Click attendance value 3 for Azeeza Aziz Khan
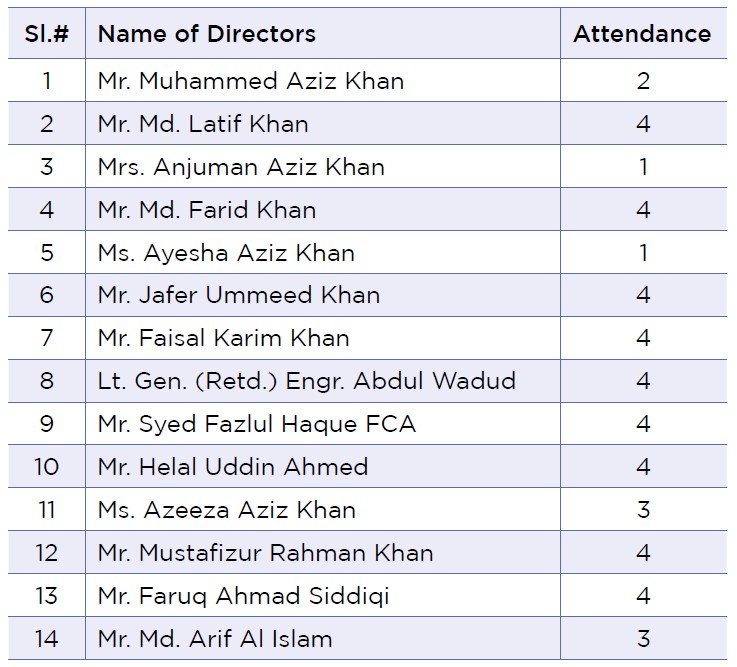The image size is (737, 667). tap(643, 510)
